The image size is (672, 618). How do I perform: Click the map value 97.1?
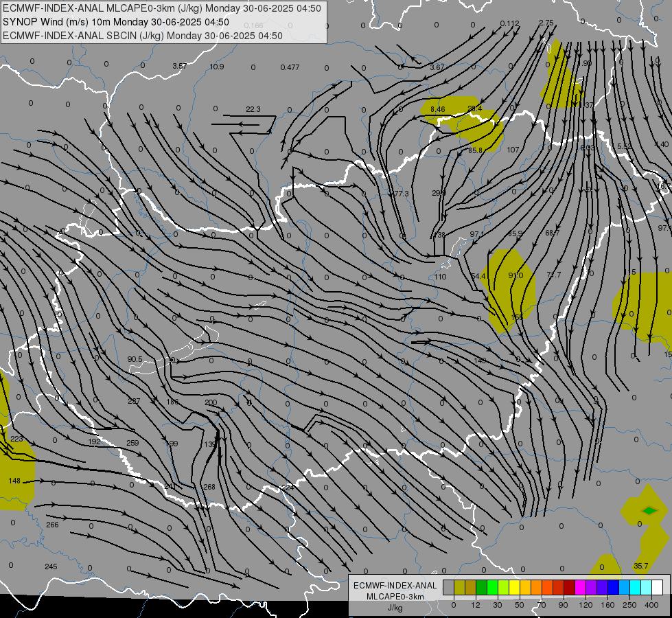(477, 234)
